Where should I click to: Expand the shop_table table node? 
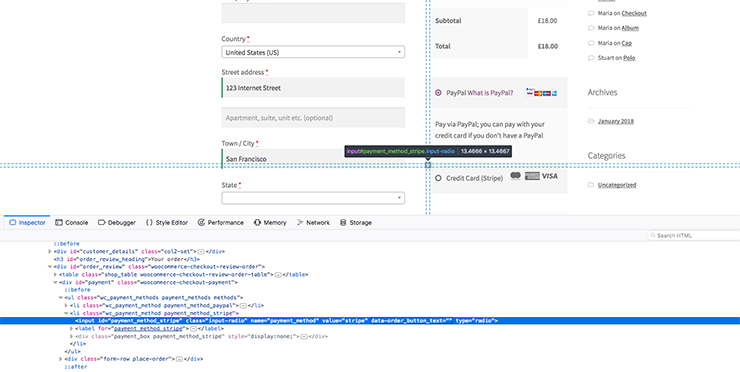(x=56, y=274)
